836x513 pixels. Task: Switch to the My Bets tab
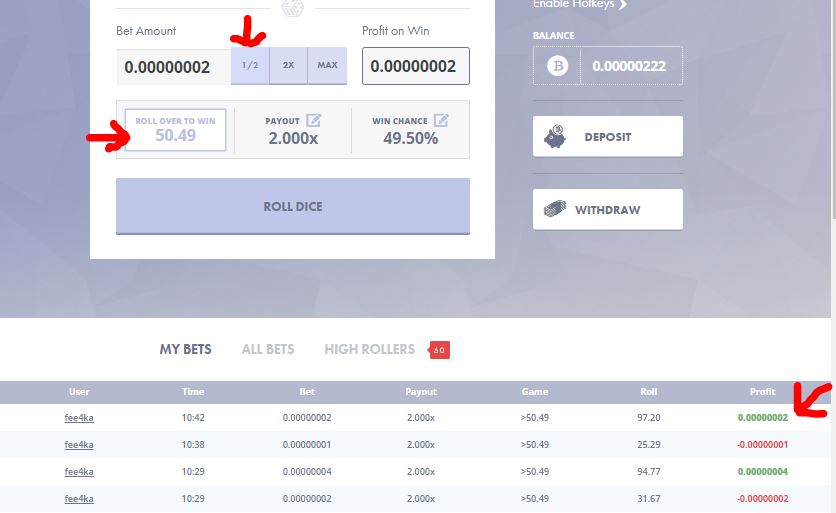(x=185, y=349)
